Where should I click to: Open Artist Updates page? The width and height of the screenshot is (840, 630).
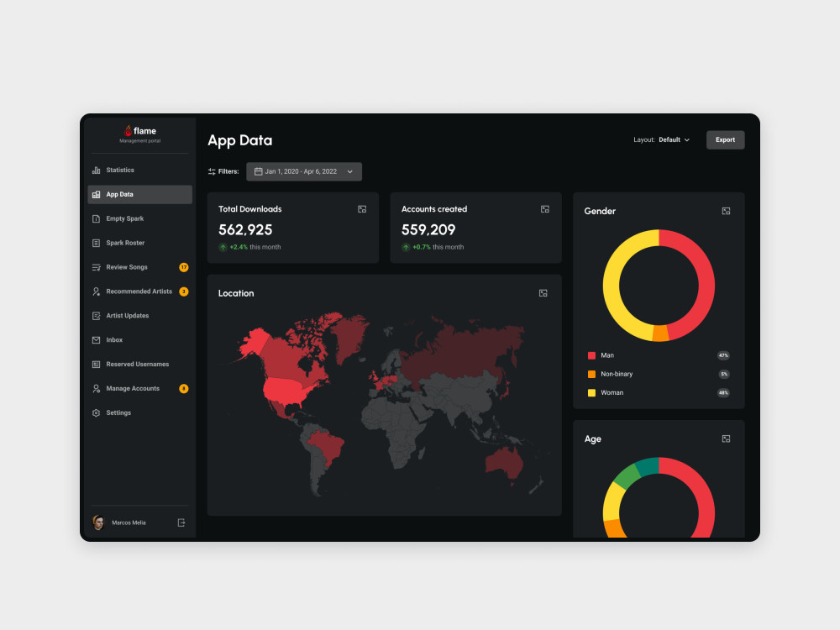[x=139, y=316]
